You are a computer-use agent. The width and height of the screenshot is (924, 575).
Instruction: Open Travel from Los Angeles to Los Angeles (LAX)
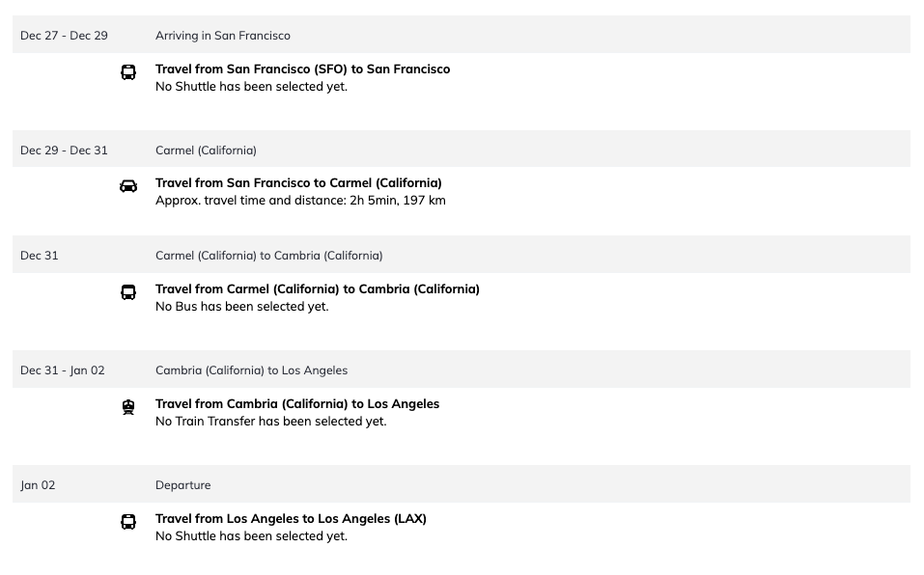click(x=292, y=518)
